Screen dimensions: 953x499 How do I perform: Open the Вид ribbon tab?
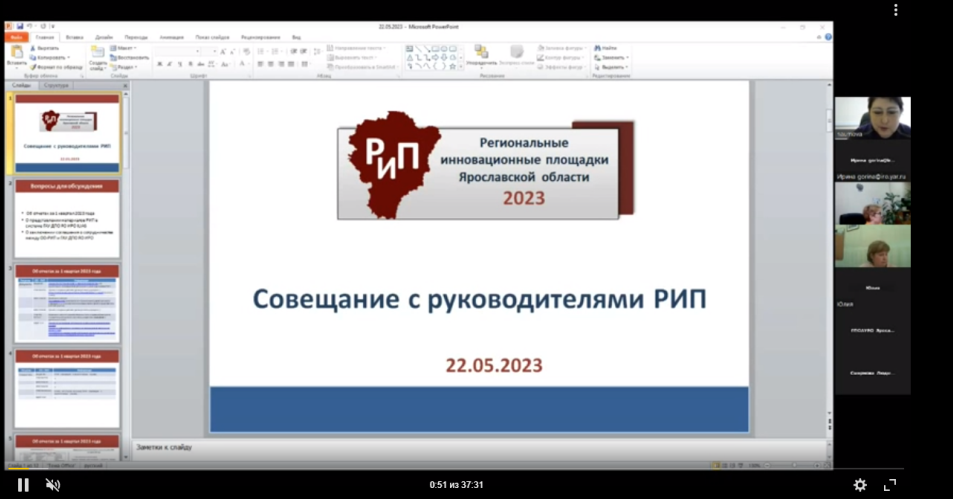click(x=296, y=37)
